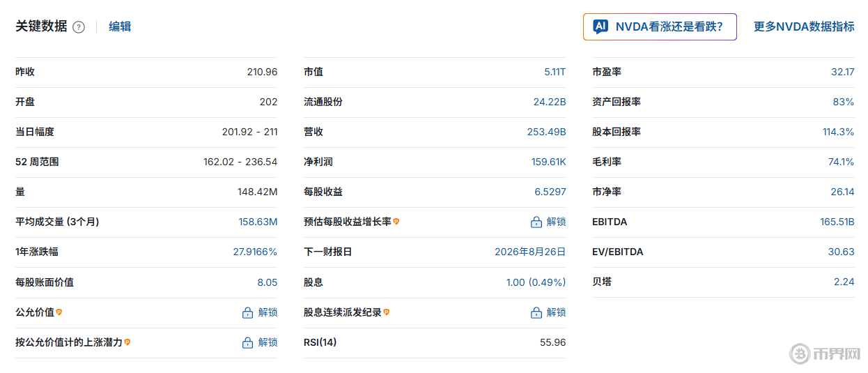Click the 52 周范围 value 162.02 - 236.54
The width and height of the screenshot is (868, 373).
[x=240, y=162]
